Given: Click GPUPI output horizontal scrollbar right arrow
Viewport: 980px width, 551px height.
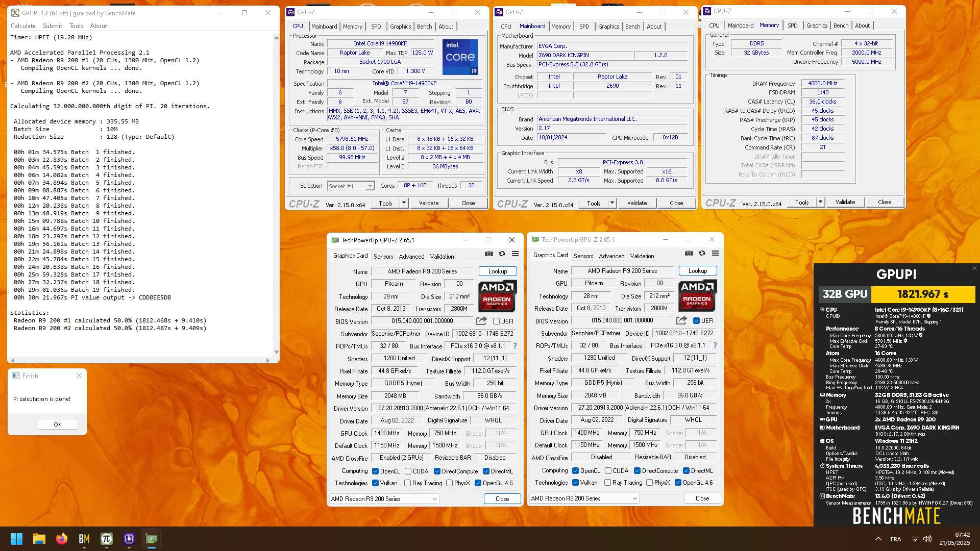Looking at the screenshot, I should [268, 361].
